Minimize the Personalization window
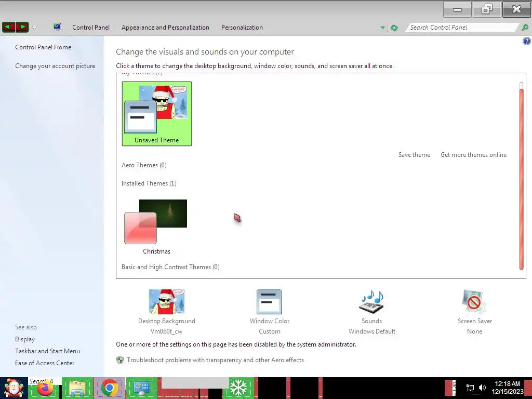532x399 pixels. 457,9
